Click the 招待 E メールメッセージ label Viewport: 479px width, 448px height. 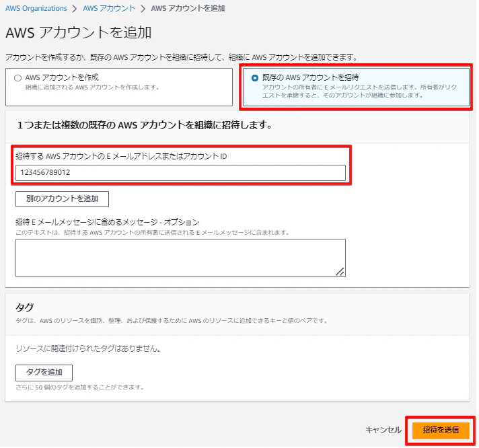click(108, 222)
